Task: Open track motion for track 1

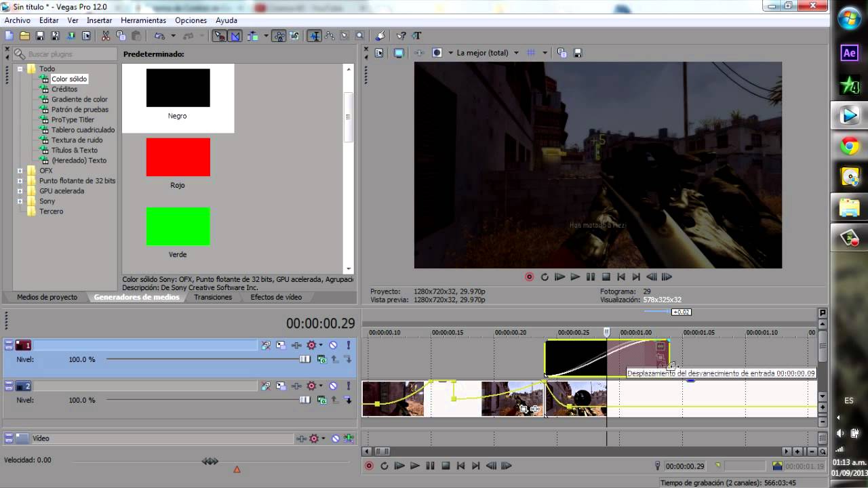Action: click(x=281, y=345)
